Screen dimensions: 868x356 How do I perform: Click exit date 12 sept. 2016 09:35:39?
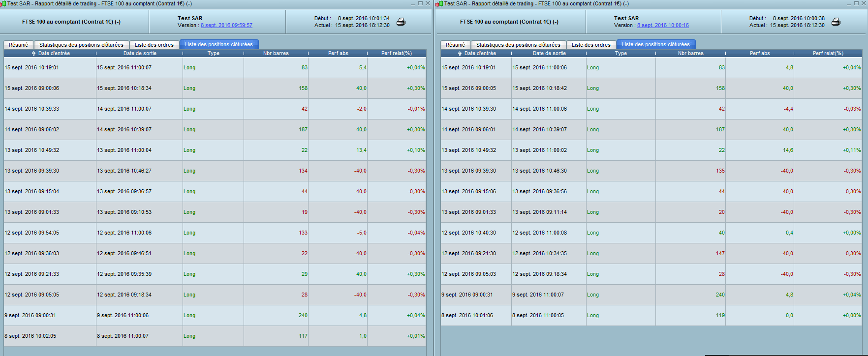coord(124,274)
